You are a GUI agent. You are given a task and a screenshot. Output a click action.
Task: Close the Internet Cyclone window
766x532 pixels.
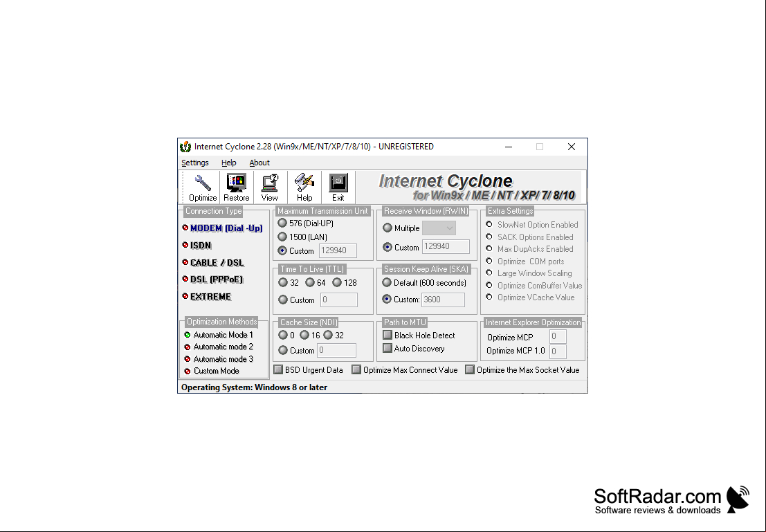pos(571,147)
